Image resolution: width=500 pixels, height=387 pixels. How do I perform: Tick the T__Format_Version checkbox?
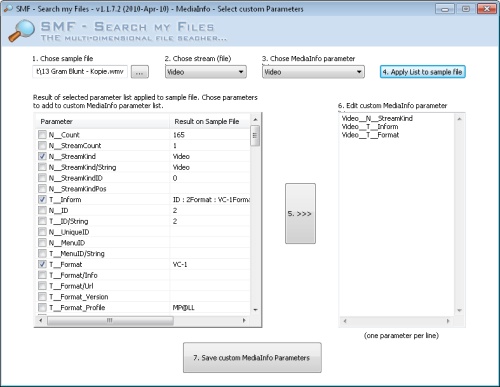point(42,296)
